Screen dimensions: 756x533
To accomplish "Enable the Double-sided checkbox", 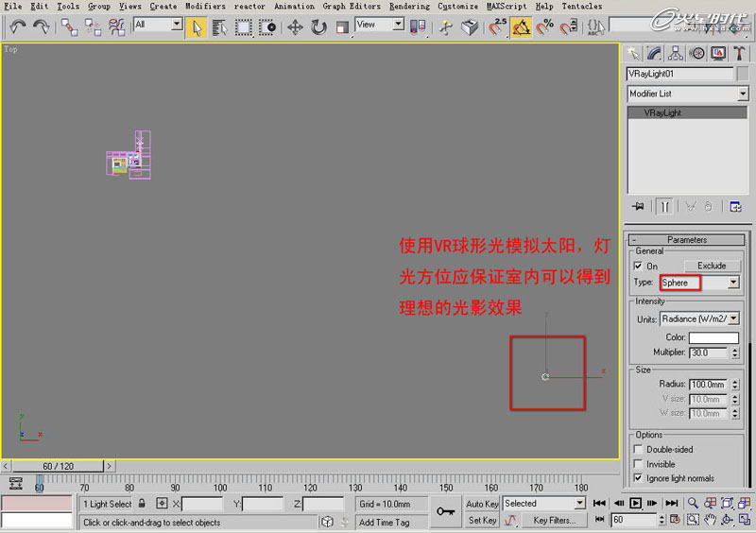I will tap(638, 449).
